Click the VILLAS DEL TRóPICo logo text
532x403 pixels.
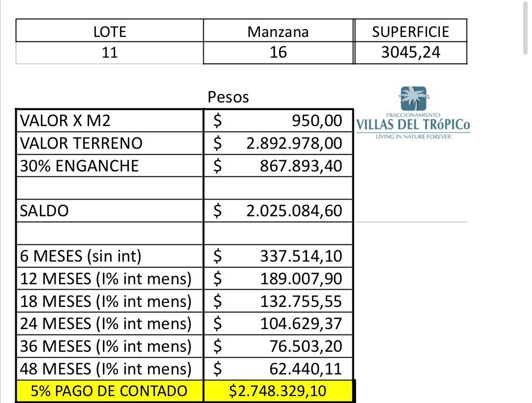pos(412,124)
